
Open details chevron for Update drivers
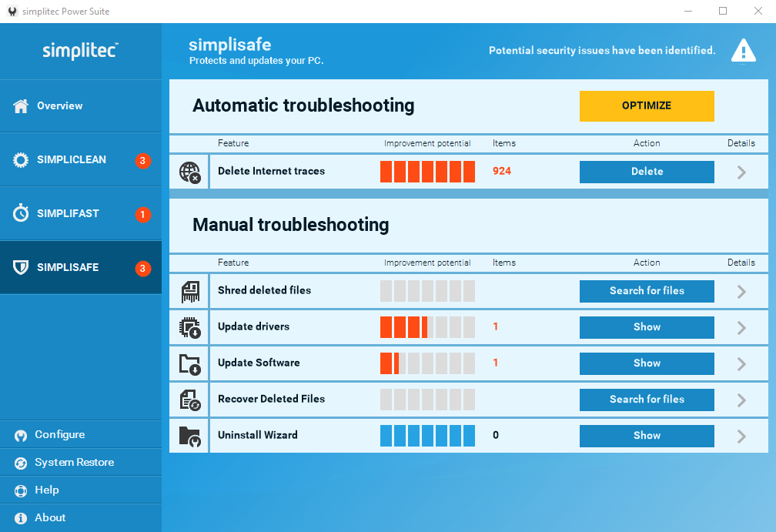(x=741, y=328)
